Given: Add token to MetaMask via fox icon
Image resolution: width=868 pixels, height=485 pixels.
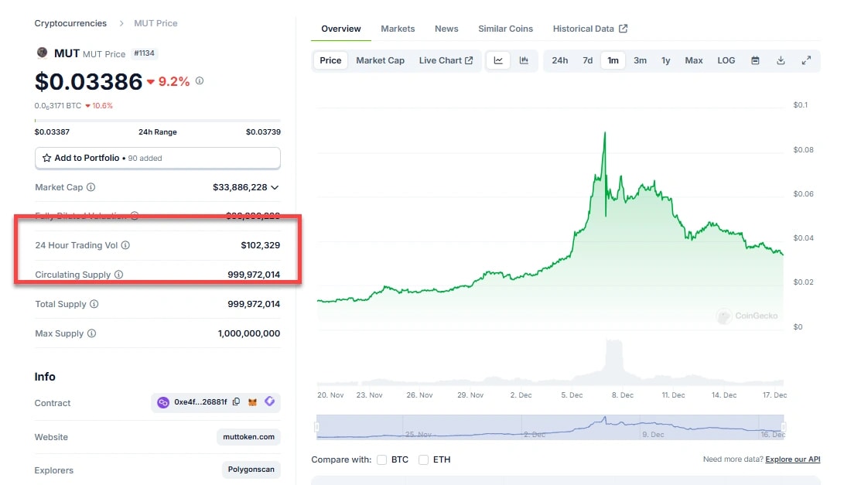Looking at the screenshot, I should click(x=252, y=402).
